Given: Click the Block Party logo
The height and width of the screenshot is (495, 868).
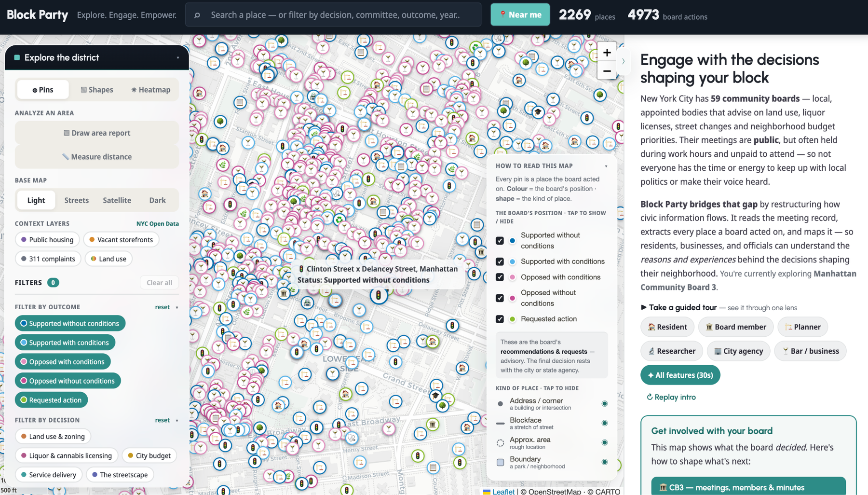Looking at the screenshot, I should (37, 15).
